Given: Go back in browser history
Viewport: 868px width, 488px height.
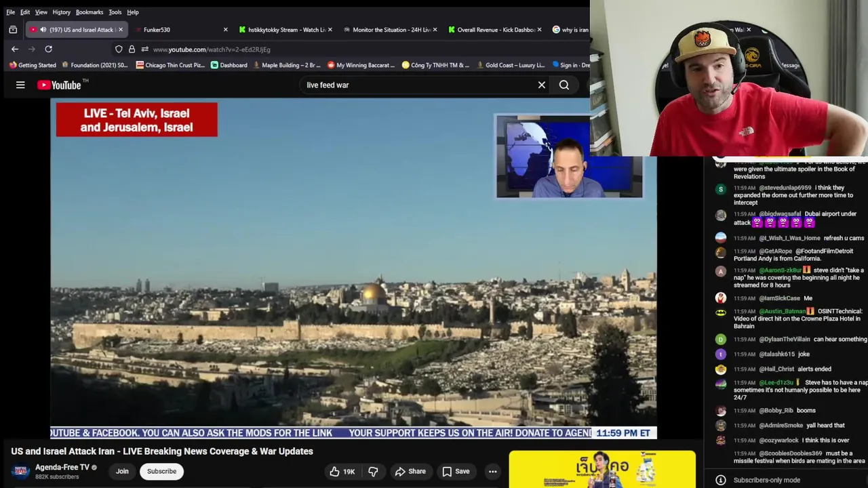Looking at the screenshot, I should point(15,49).
